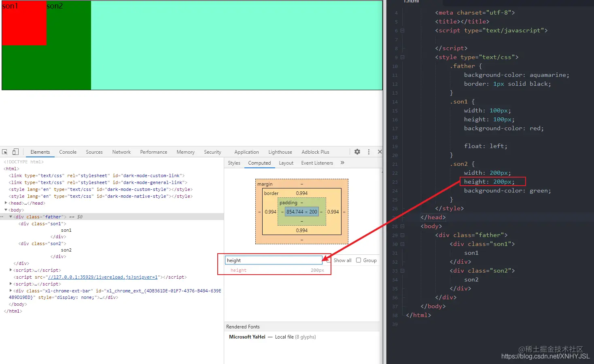Click the float: left line in editor
The image size is (594, 364).
tap(486, 146)
